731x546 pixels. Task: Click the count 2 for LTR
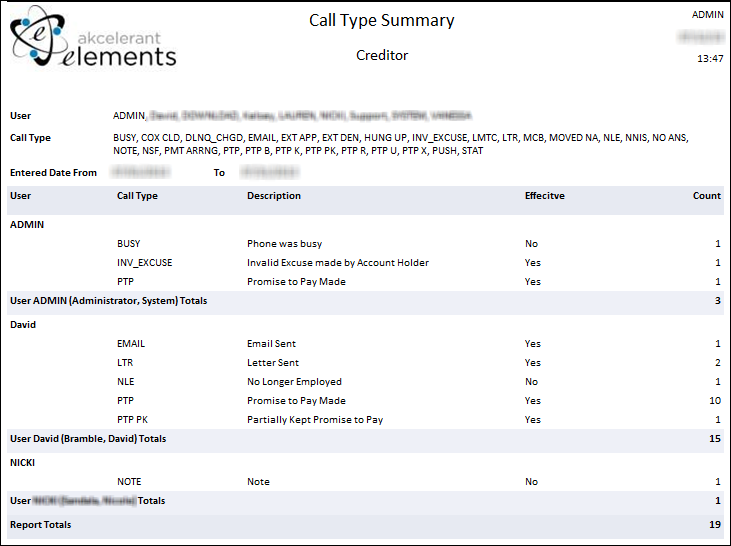[718, 363]
